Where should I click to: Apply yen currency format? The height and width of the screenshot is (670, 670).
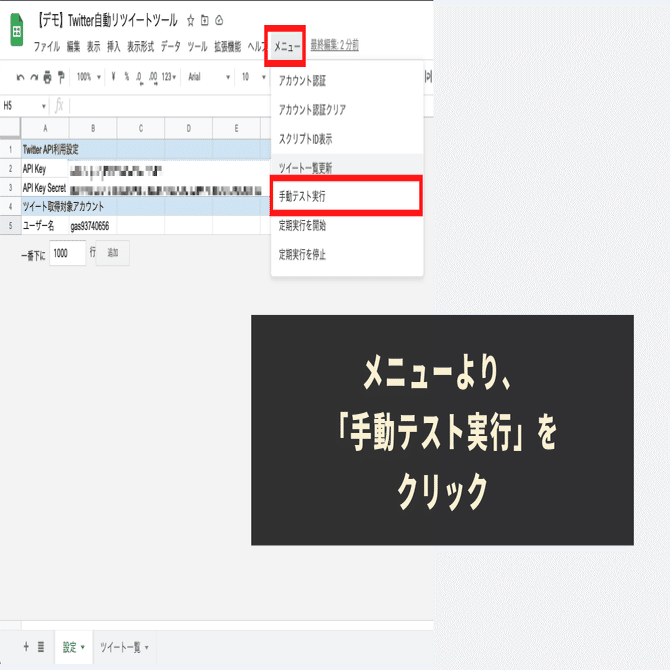113,76
